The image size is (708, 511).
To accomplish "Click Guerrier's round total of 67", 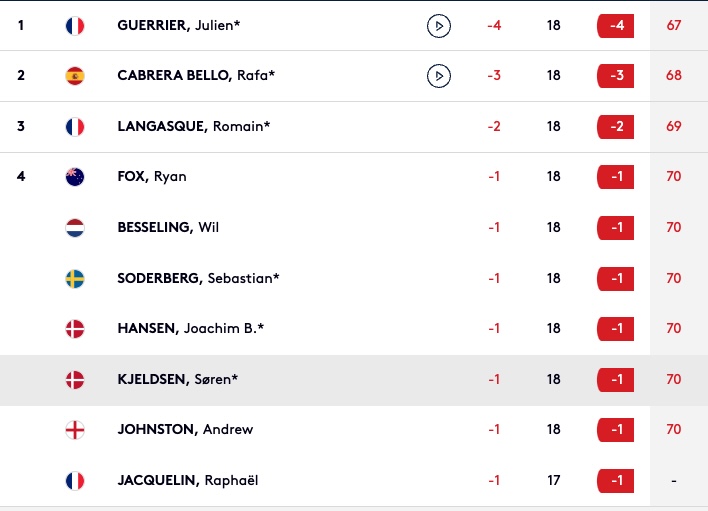I will [x=674, y=25].
